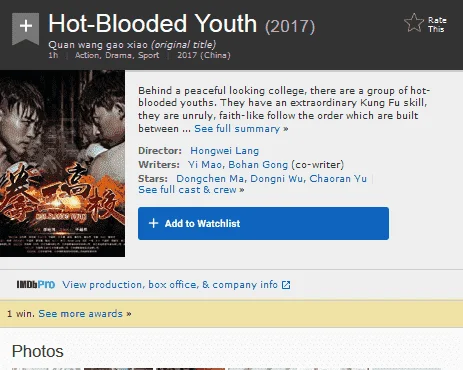Screen dimensions: 463x370
Task: Open star Chaoran Yu's page
Action: click(338, 179)
